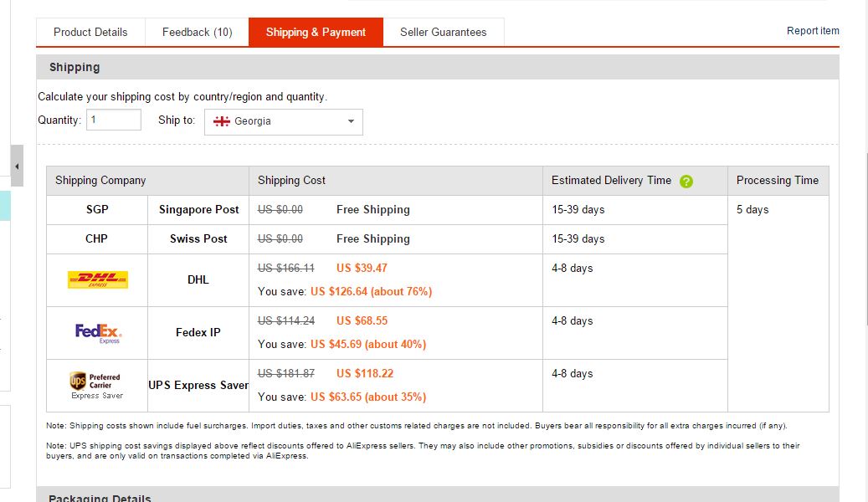Click the UPS Express Saver label

pos(198,385)
